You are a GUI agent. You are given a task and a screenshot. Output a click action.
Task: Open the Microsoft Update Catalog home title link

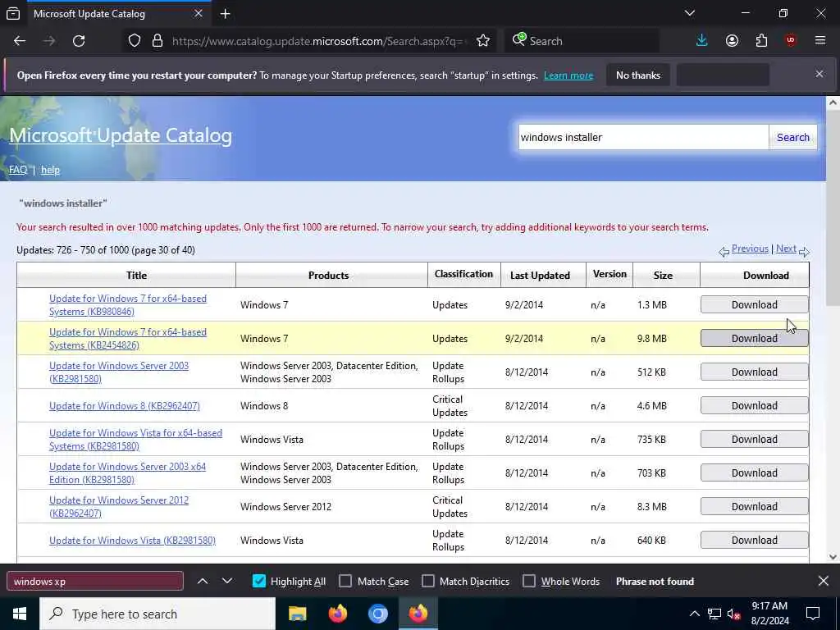point(121,135)
